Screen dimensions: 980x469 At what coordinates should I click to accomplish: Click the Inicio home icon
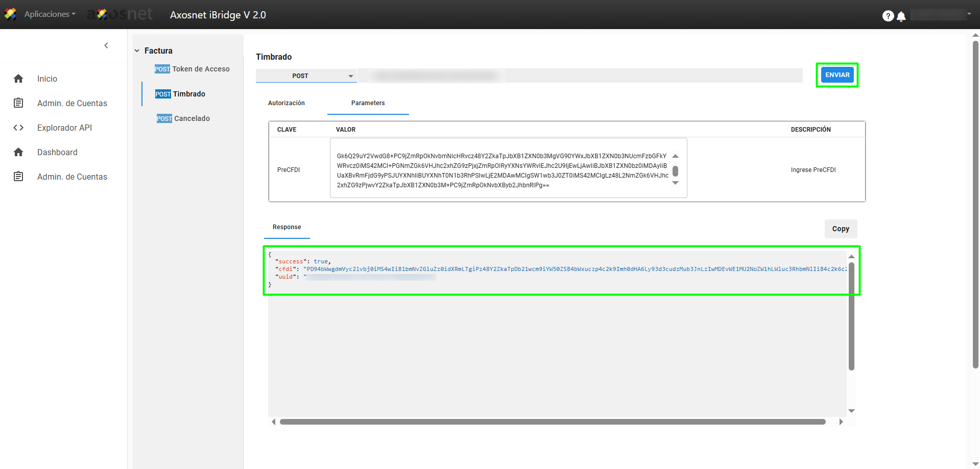[x=18, y=79]
